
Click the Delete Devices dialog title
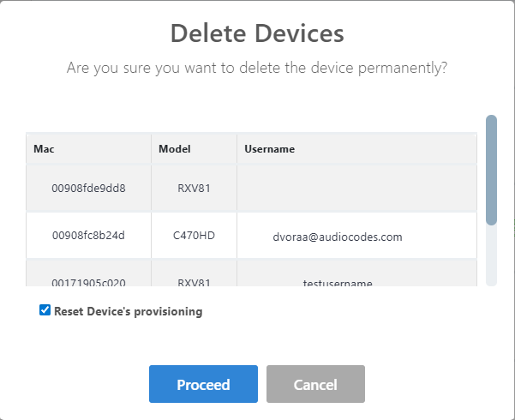(257, 33)
